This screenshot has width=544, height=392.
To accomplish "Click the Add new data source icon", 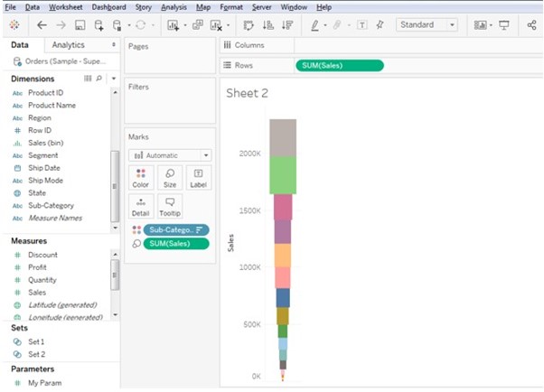I will (98, 25).
